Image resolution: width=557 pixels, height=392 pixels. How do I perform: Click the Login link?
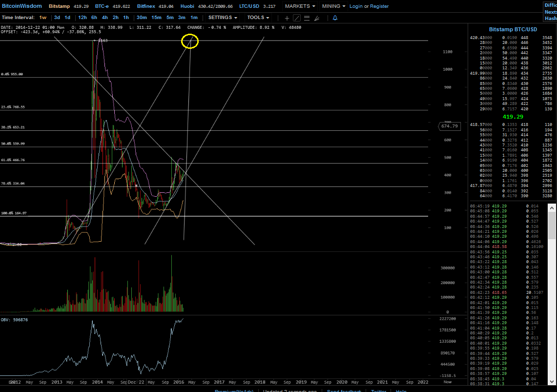point(356,6)
